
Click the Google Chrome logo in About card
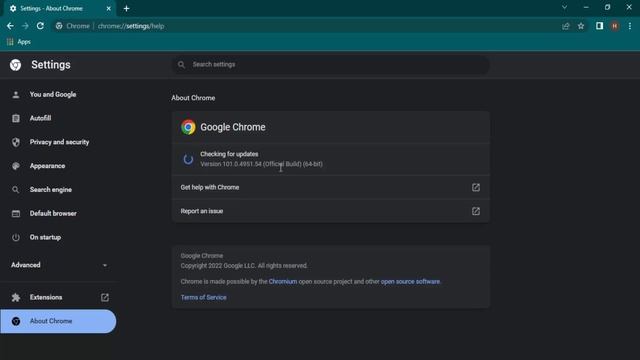[x=188, y=127]
